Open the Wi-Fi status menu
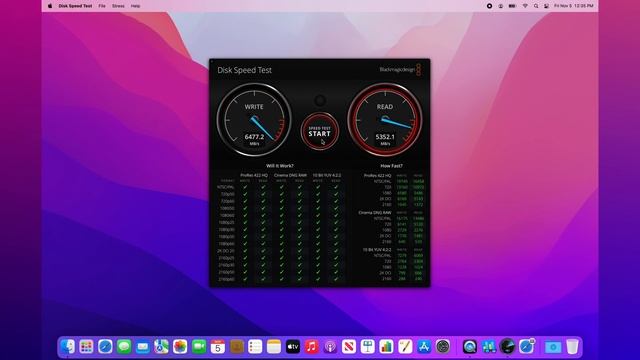 point(525,6)
